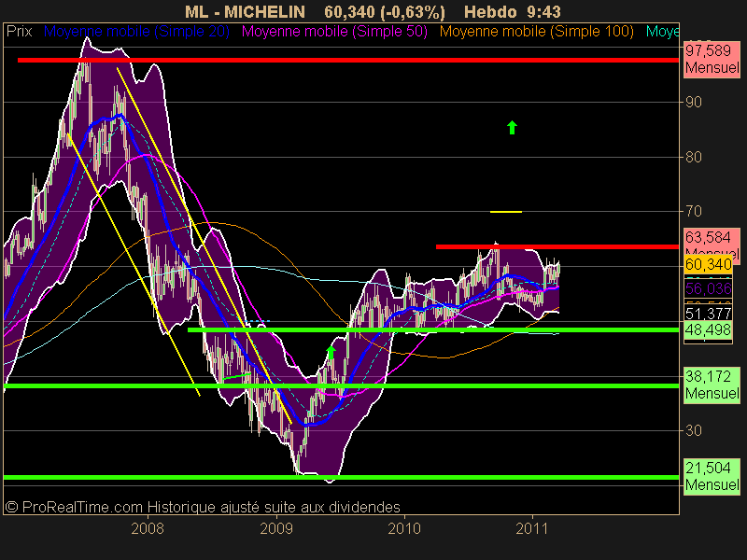This screenshot has width=747, height=560.
Task: Click the 90 price axis tick
Action: click(694, 103)
